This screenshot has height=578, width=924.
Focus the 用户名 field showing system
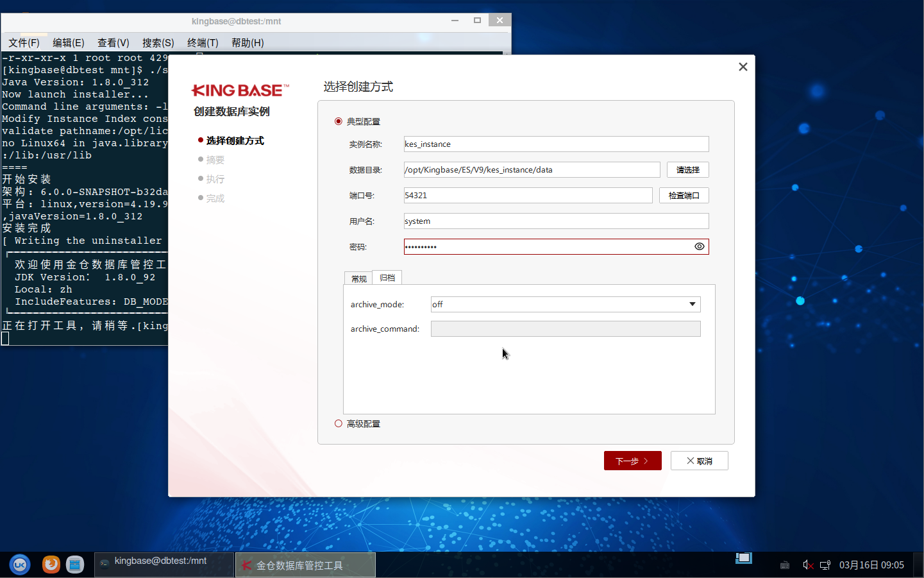pyautogui.click(x=557, y=221)
